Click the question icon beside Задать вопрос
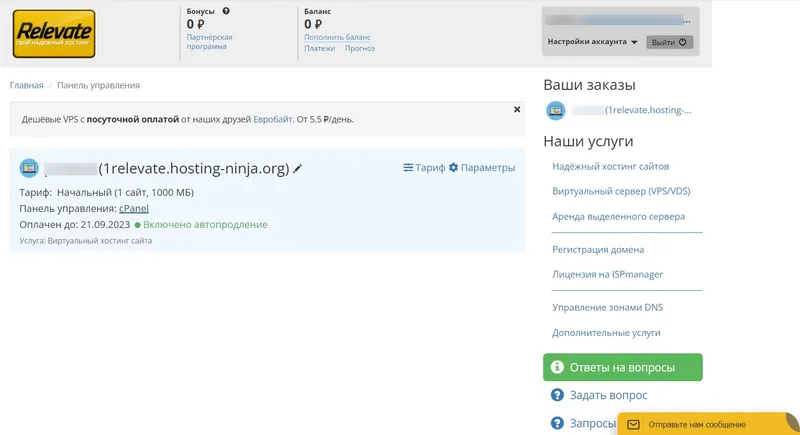This screenshot has height=435, width=800. coord(557,395)
